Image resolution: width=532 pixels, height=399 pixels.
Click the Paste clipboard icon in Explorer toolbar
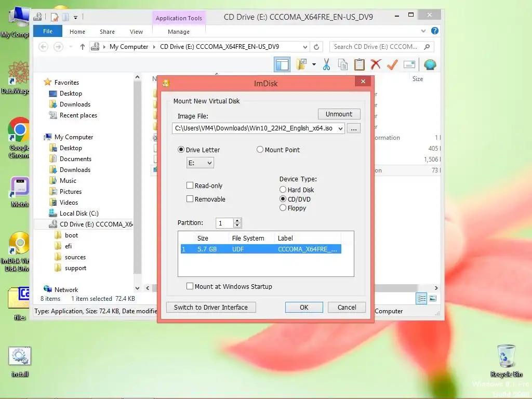coord(359,64)
